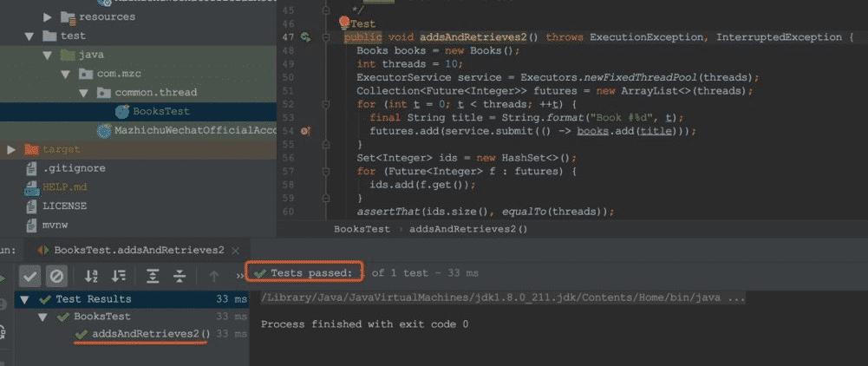Collapse the common.thread package
Image resolution: width=868 pixels, height=366 pixels.
(x=83, y=92)
